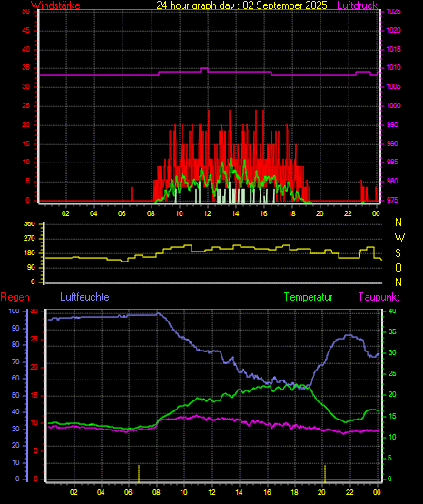Click the 995 value on the pressure axis

pos(392,124)
